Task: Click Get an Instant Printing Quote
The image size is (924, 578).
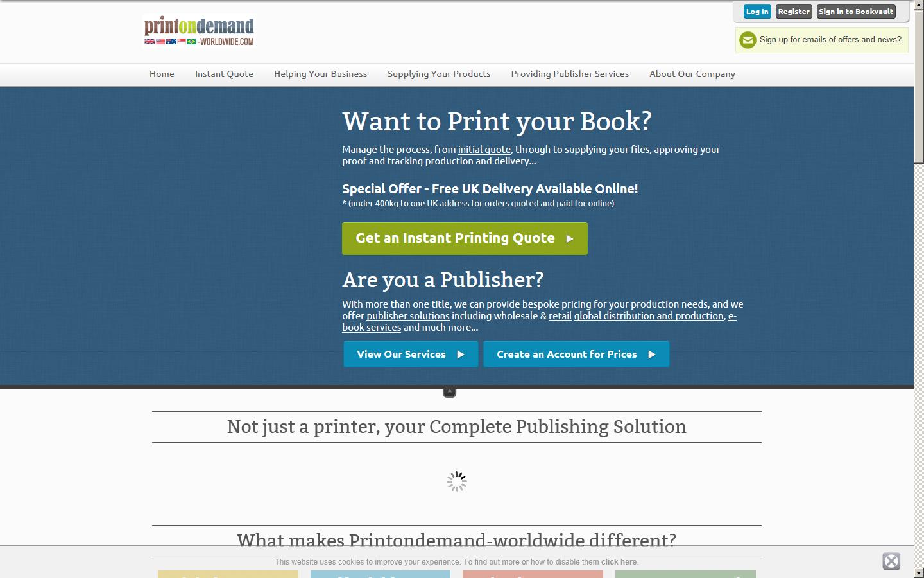Action: click(464, 238)
